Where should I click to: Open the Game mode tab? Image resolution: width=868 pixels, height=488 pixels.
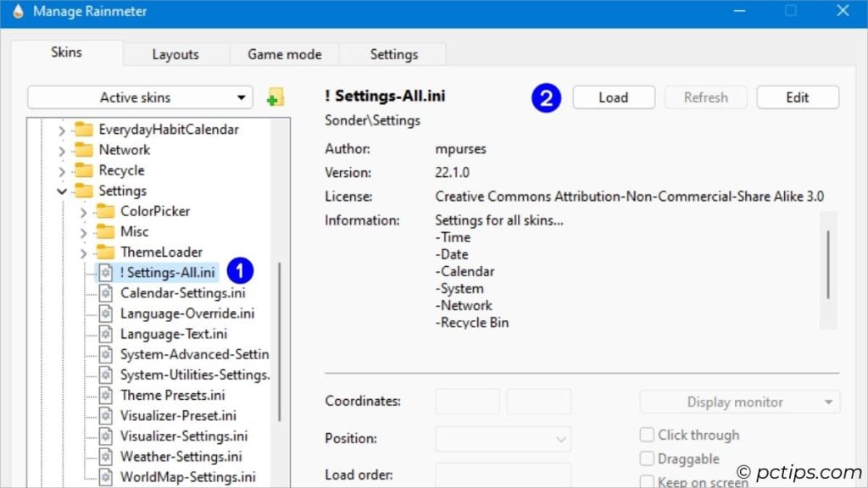tap(284, 53)
